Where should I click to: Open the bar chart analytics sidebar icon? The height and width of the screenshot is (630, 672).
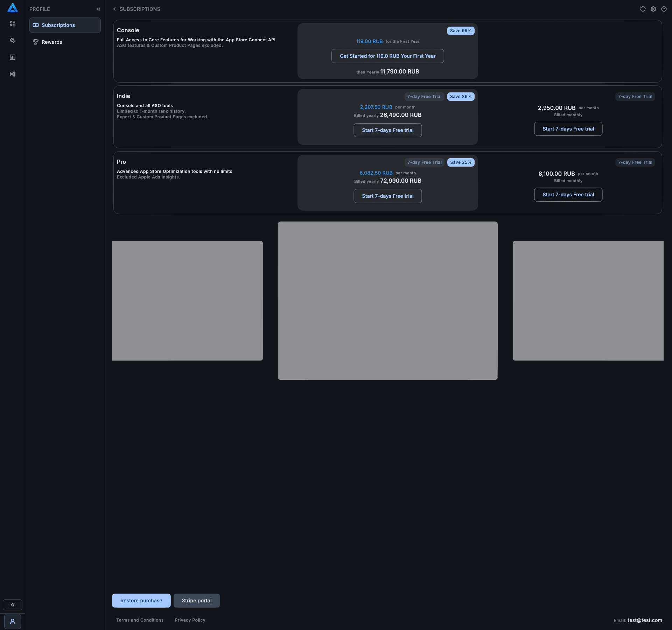(x=13, y=57)
